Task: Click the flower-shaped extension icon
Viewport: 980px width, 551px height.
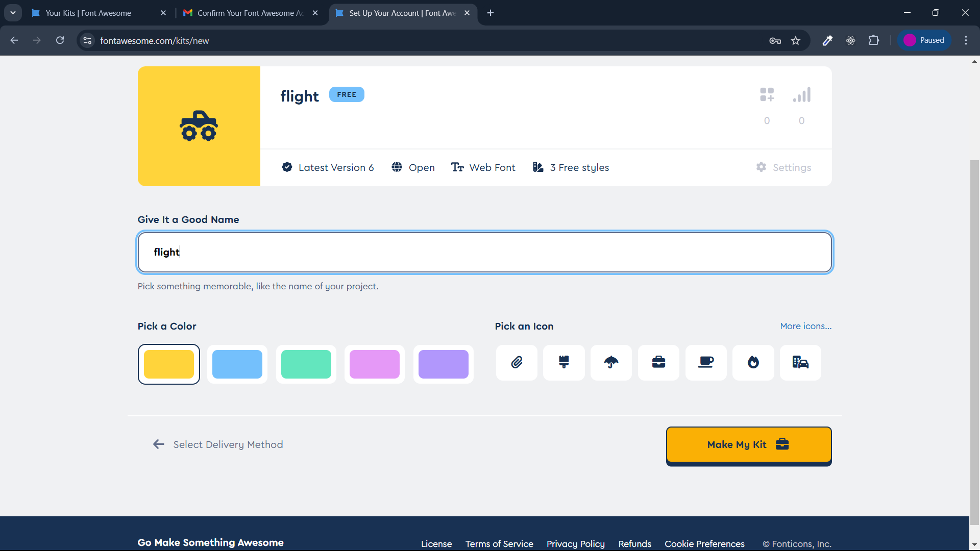Action: [850, 40]
